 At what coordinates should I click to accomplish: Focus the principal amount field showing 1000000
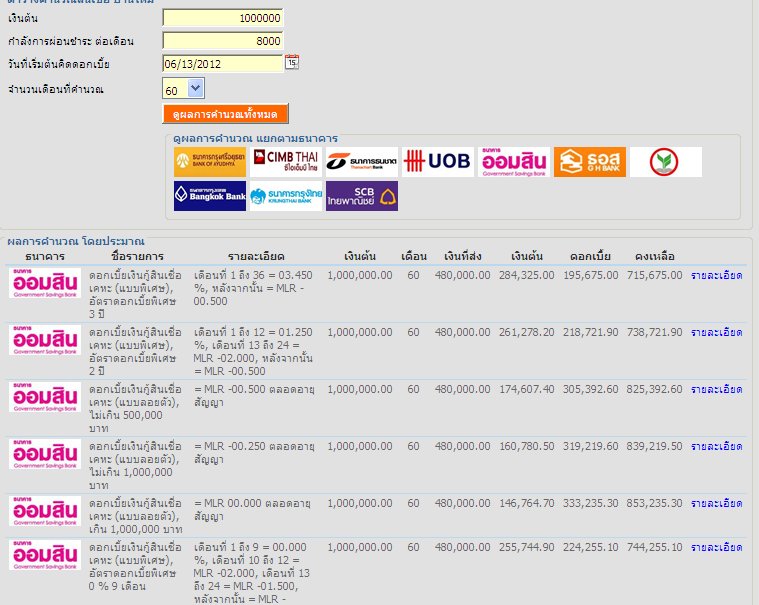(223, 18)
